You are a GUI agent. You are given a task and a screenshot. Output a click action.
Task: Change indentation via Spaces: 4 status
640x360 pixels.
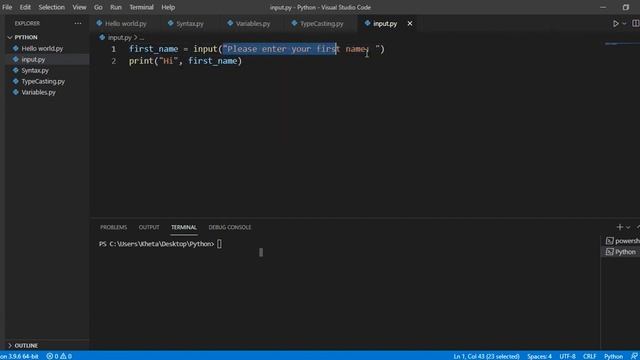pos(539,356)
